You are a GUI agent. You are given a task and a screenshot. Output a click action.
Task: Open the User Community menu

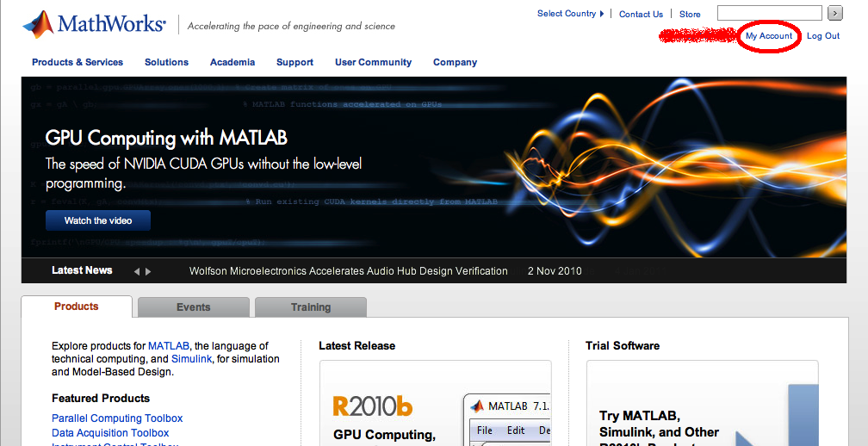click(373, 62)
